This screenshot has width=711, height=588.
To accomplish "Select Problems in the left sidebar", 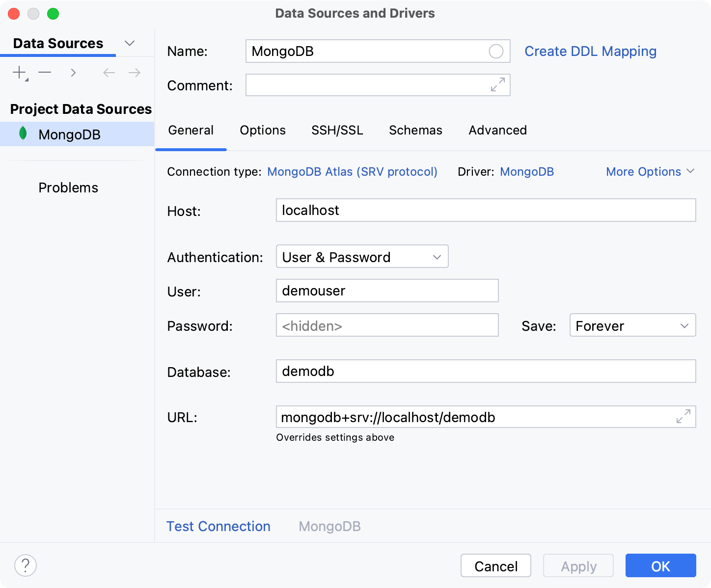I will tap(68, 187).
